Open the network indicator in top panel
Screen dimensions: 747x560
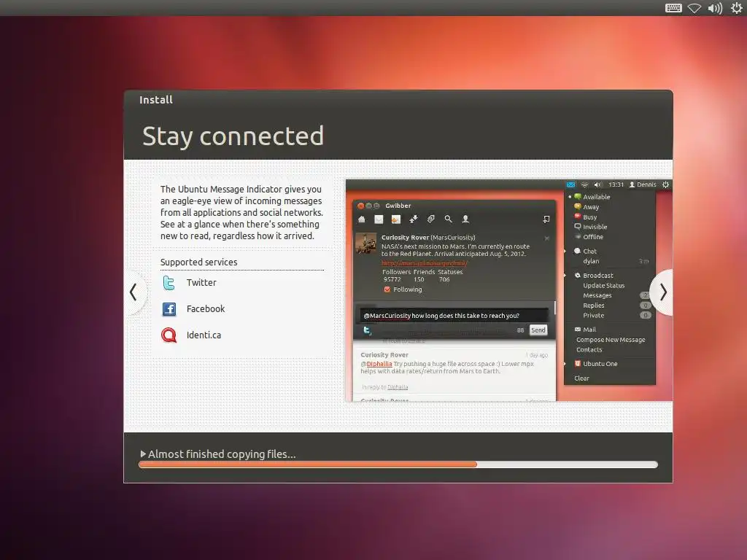coord(694,8)
